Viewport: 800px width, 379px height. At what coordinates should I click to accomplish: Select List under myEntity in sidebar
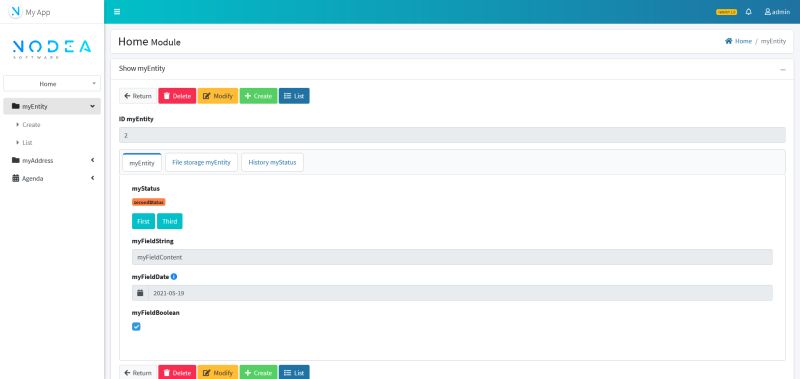click(27, 143)
